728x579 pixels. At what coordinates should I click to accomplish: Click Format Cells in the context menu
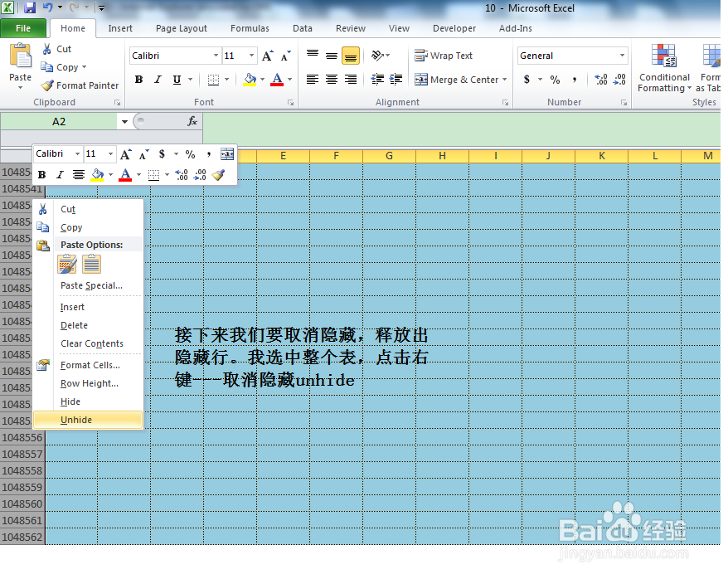click(x=92, y=365)
